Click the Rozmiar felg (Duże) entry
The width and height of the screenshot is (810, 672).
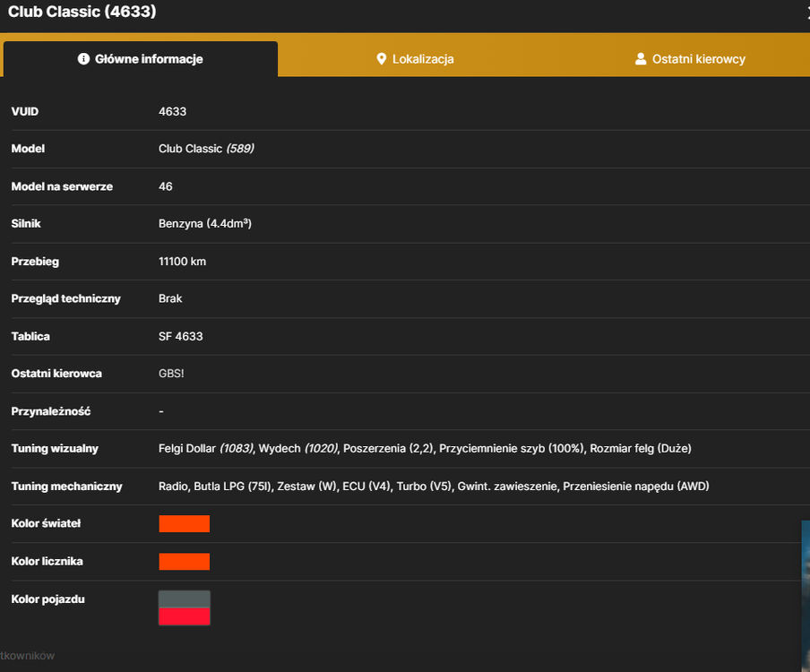tap(641, 448)
